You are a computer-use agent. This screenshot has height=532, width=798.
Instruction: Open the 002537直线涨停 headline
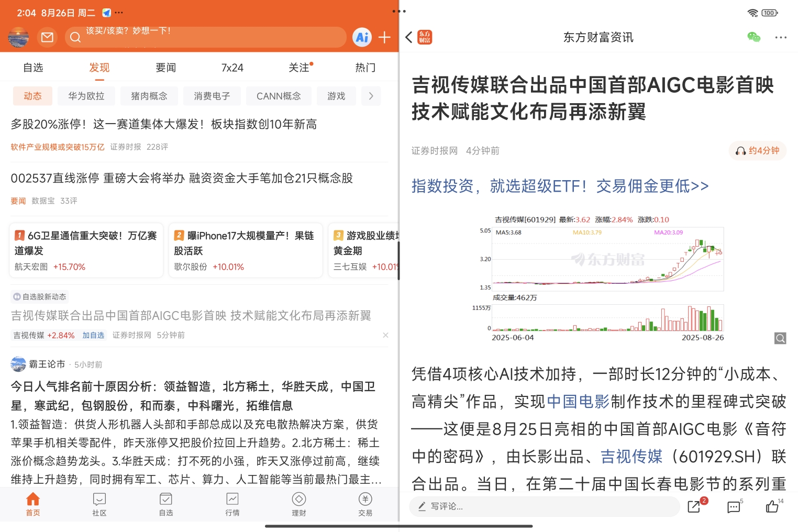coord(182,178)
